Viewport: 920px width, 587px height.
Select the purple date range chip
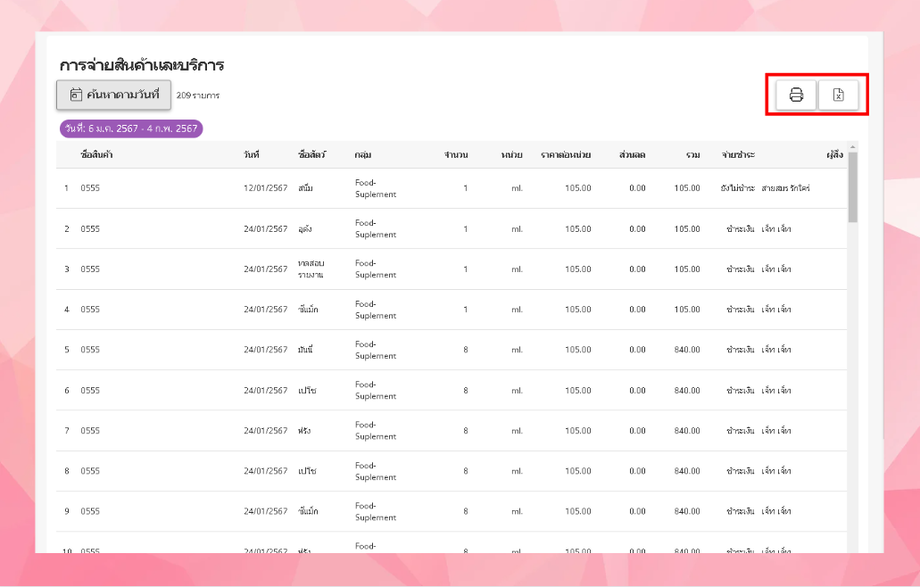pyautogui.click(x=131, y=129)
